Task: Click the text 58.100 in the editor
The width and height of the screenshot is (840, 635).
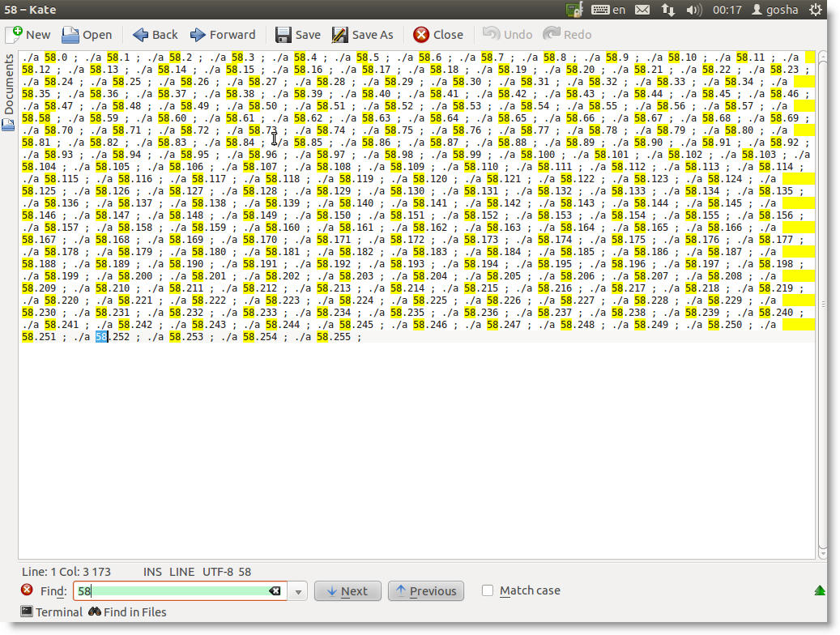Action: pos(537,155)
